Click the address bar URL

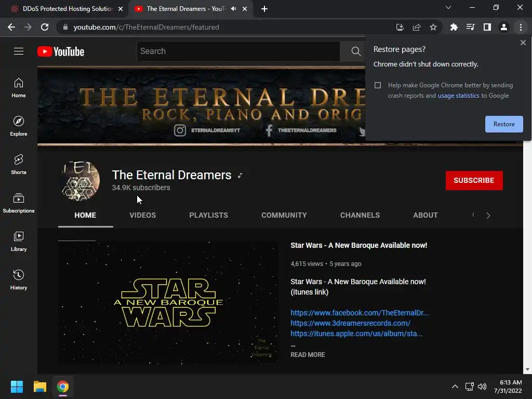click(x=146, y=27)
